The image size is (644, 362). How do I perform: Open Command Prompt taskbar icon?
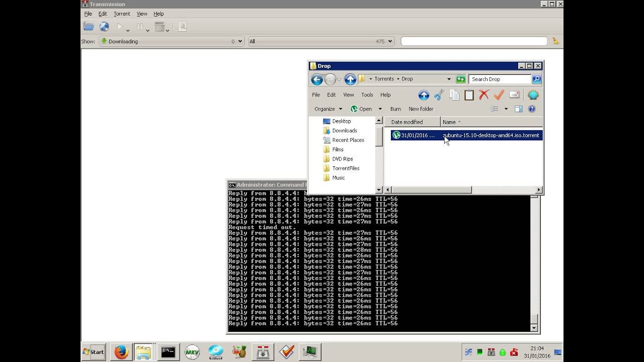click(x=168, y=352)
